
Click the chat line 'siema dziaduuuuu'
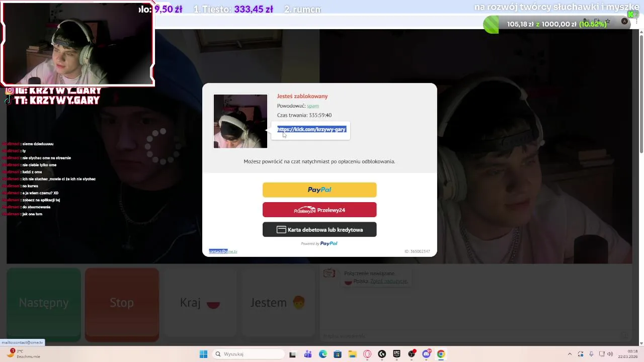point(38,144)
